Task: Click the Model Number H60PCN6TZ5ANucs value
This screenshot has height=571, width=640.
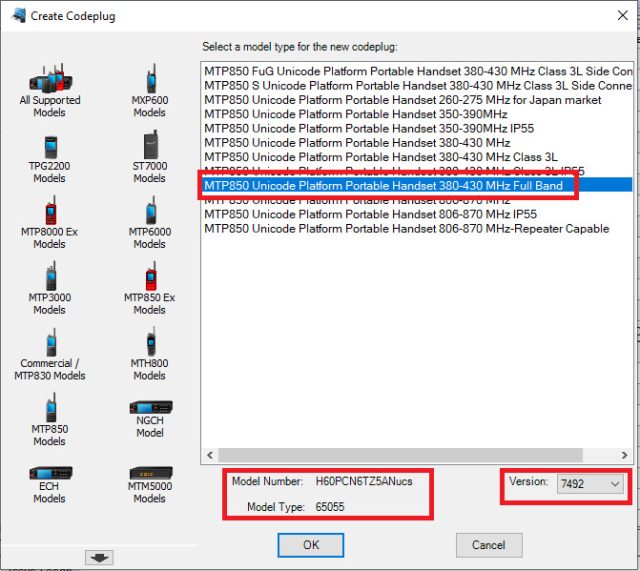Action: pyautogui.click(x=364, y=481)
